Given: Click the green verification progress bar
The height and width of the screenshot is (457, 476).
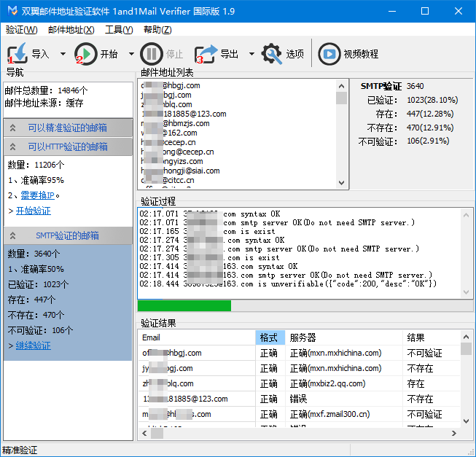Looking at the screenshot, I should 184,305.
